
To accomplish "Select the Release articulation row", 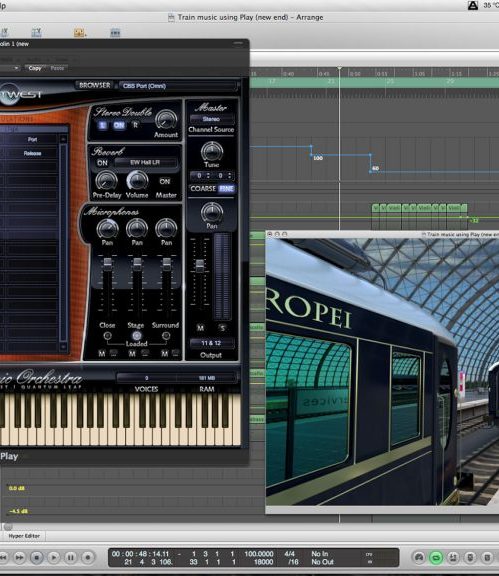I will point(29,154).
